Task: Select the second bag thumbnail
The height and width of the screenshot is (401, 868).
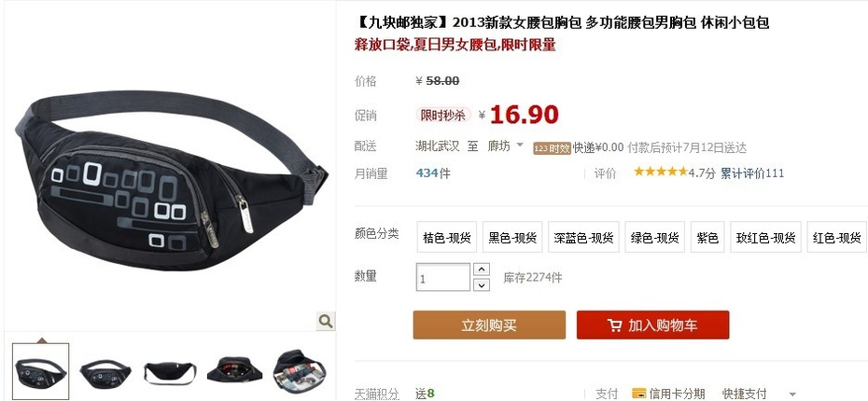Action: pos(105,372)
